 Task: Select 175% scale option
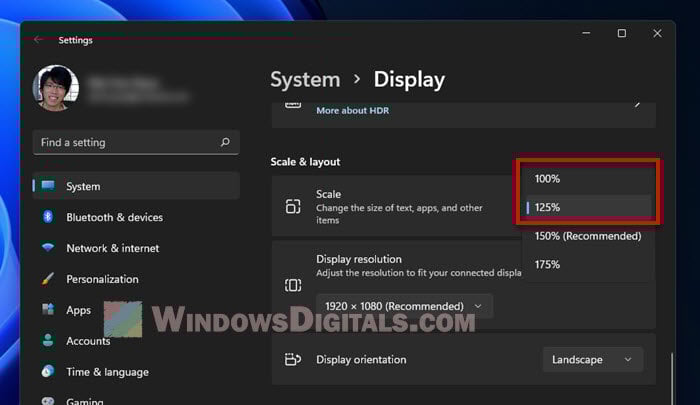[x=588, y=264]
